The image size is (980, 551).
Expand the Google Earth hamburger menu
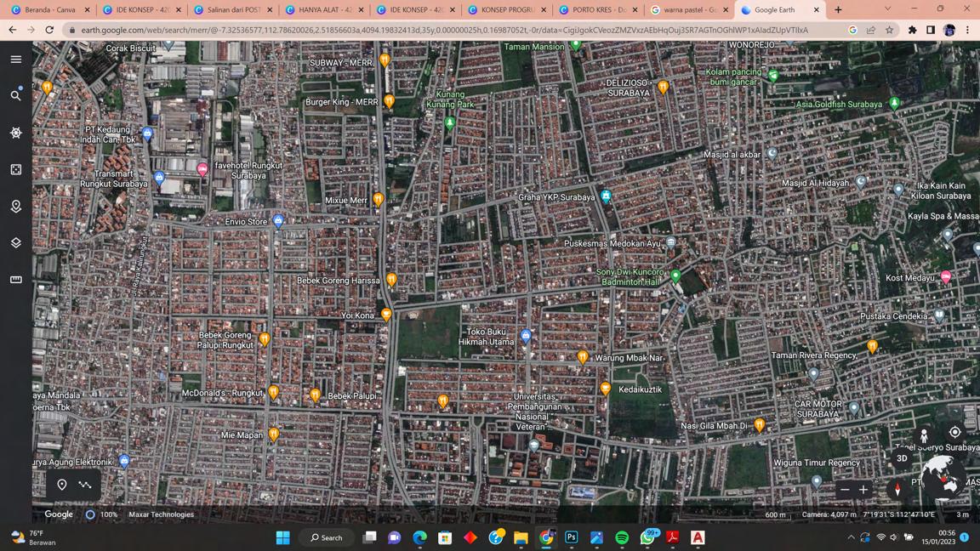tap(15, 60)
